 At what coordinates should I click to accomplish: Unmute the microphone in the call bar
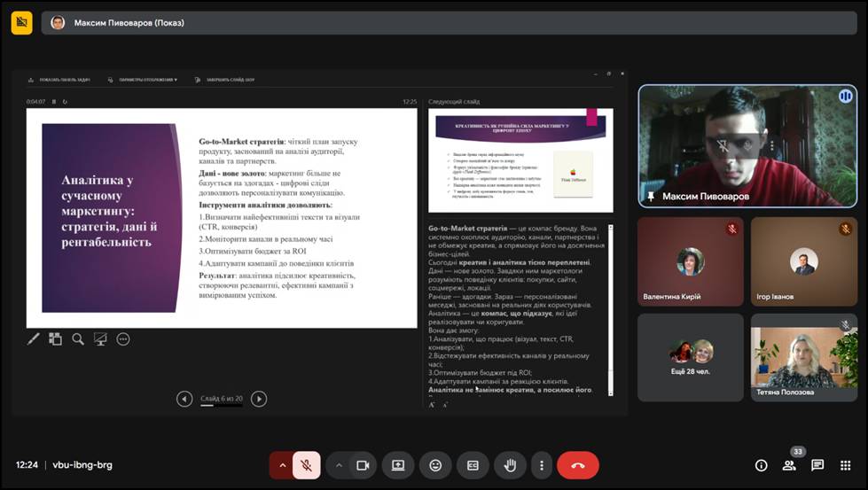tap(306, 465)
